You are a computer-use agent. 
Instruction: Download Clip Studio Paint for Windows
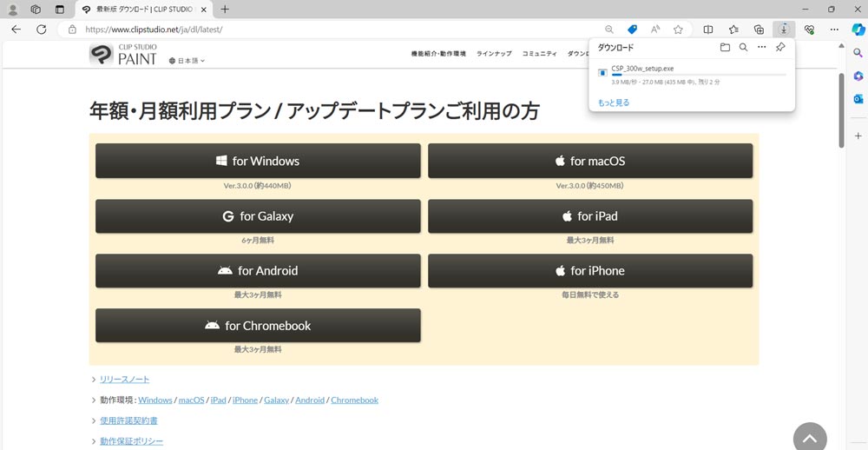pos(258,161)
